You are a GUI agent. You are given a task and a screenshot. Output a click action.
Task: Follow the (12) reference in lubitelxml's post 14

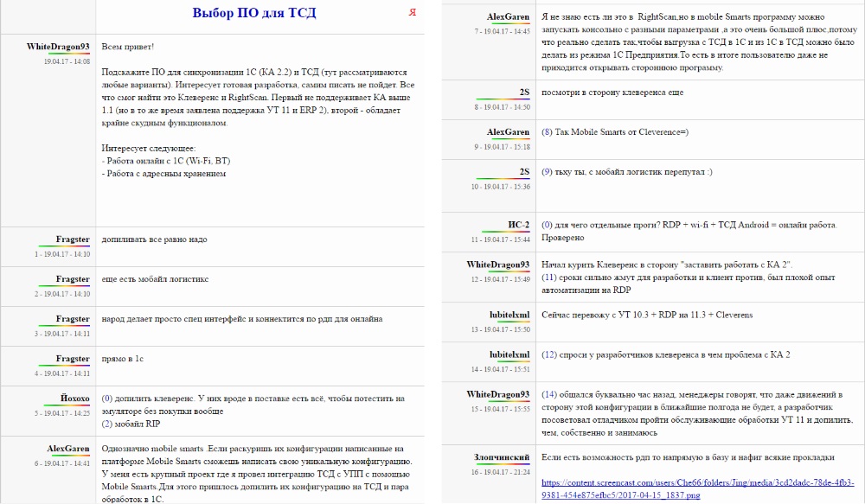549,355
